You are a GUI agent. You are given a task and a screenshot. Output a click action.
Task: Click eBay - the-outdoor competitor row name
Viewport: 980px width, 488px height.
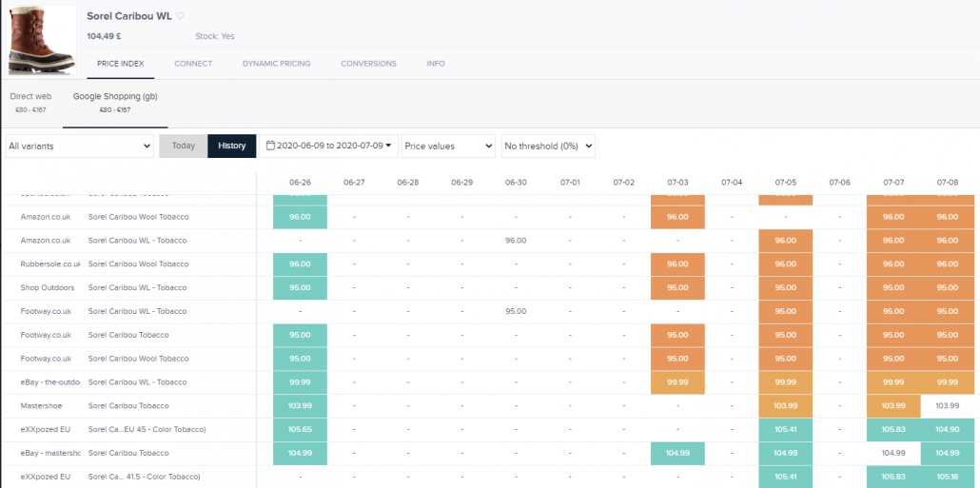[x=50, y=382]
